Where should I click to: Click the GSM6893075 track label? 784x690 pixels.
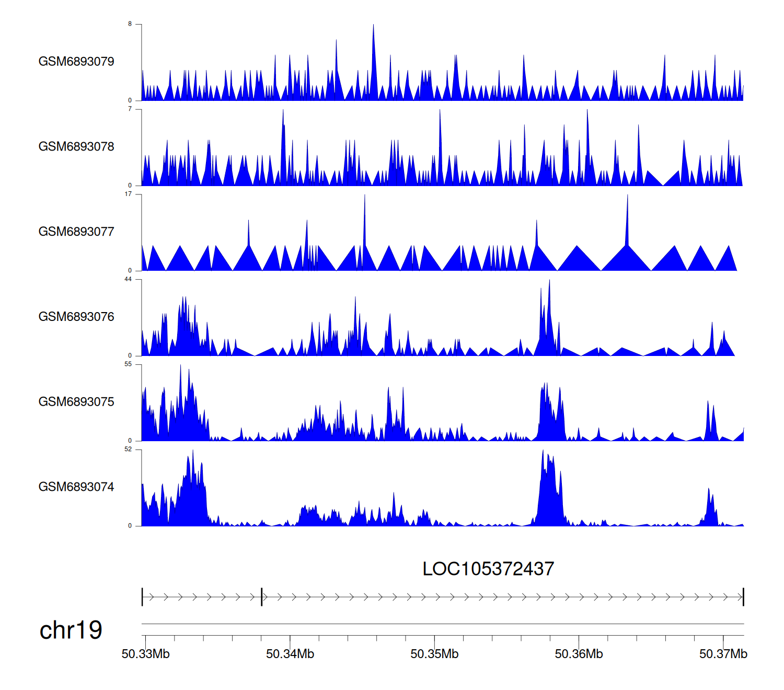(76, 402)
